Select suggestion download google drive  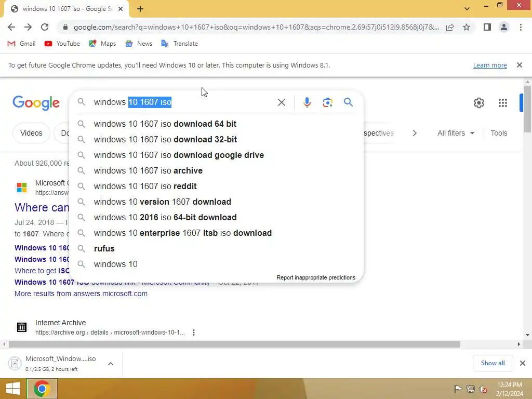tap(217, 155)
